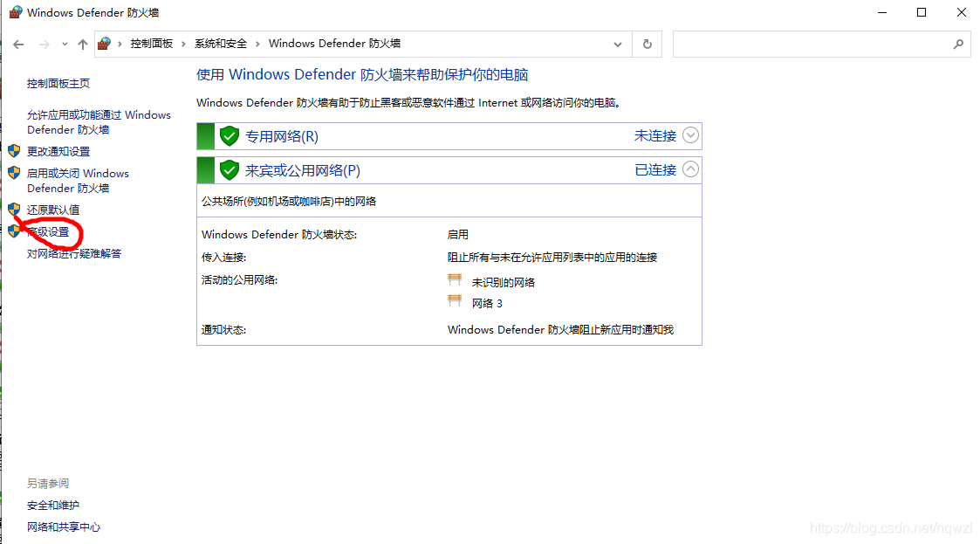This screenshot has height=544, width=980.
Task: Click the 专用网络(R) heading
Action: click(282, 136)
